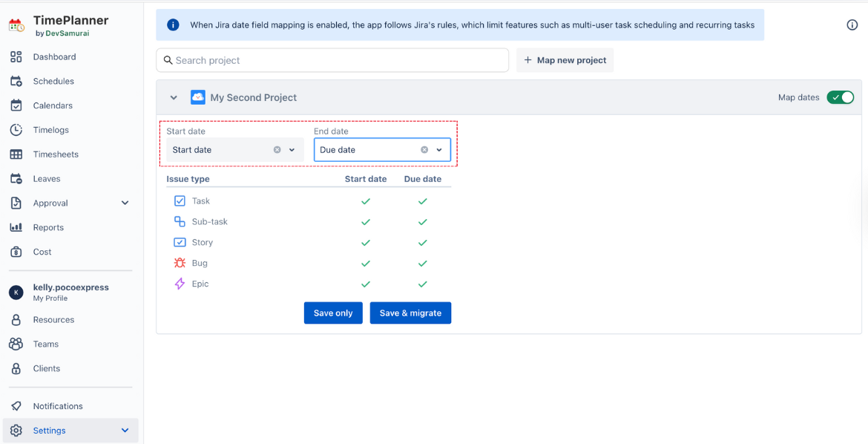Clear the Start date field selection
Image resolution: width=868 pixels, height=444 pixels.
click(277, 150)
